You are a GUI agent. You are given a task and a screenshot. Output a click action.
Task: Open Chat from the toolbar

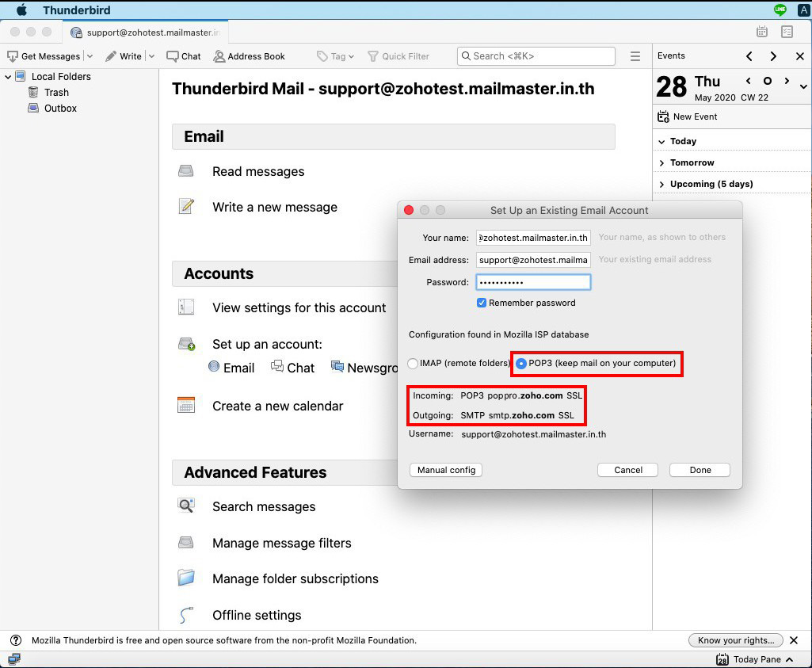tap(183, 56)
